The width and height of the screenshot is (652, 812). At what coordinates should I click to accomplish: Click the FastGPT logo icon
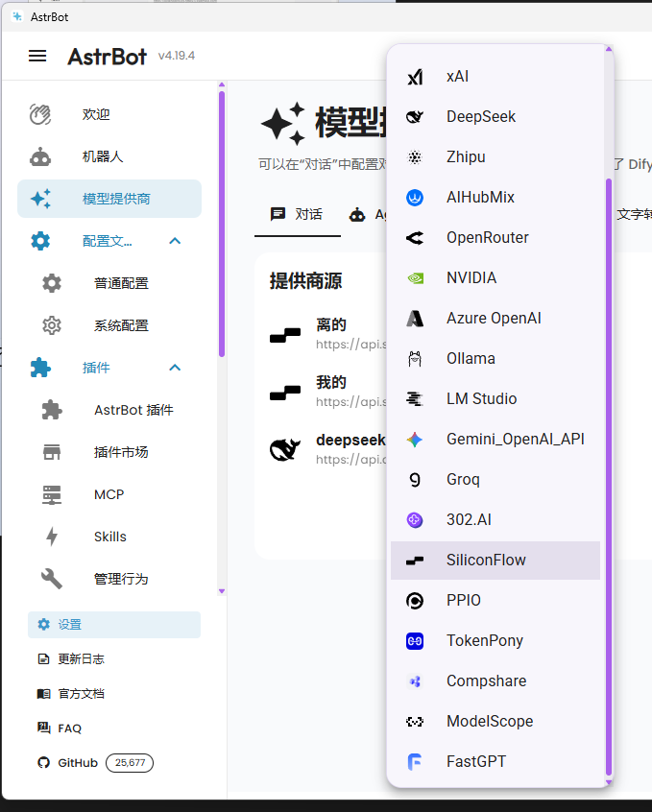pos(415,762)
